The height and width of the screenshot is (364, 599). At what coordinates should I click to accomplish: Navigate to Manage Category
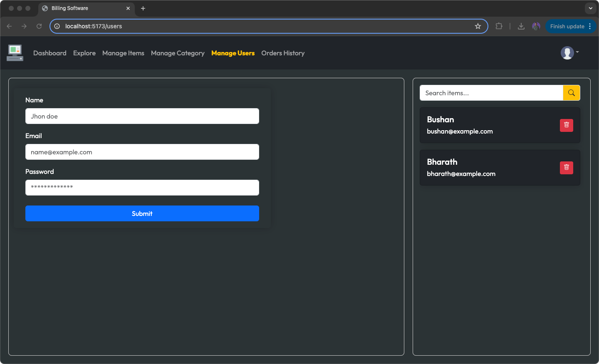[178, 53]
